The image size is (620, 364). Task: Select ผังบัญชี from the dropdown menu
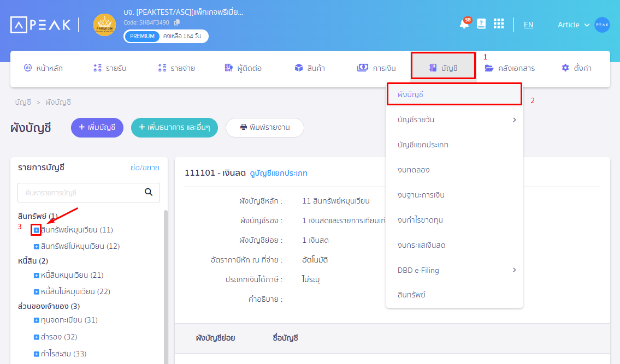coord(454,94)
